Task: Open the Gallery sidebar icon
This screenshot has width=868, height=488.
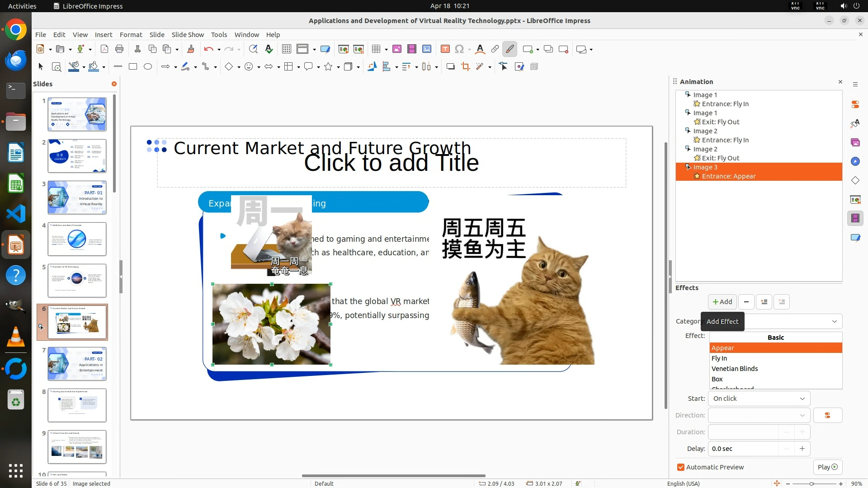Action: click(855, 142)
